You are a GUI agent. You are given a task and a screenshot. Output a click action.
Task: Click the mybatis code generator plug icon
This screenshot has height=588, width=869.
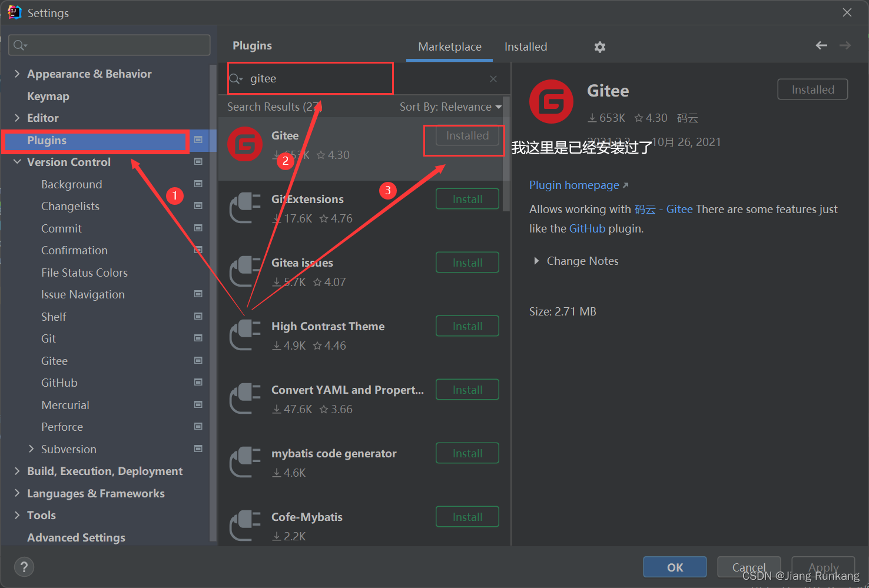tap(245, 462)
